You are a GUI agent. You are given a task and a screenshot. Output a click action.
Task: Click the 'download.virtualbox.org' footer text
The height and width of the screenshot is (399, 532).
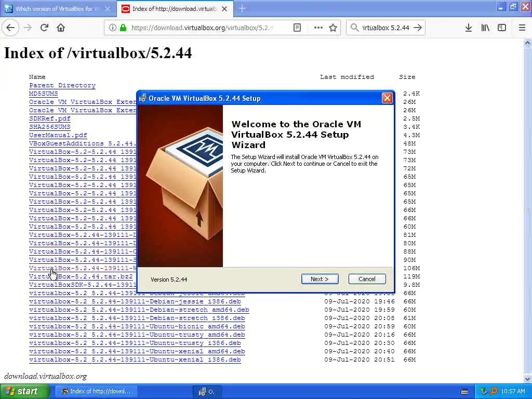(46, 376)
